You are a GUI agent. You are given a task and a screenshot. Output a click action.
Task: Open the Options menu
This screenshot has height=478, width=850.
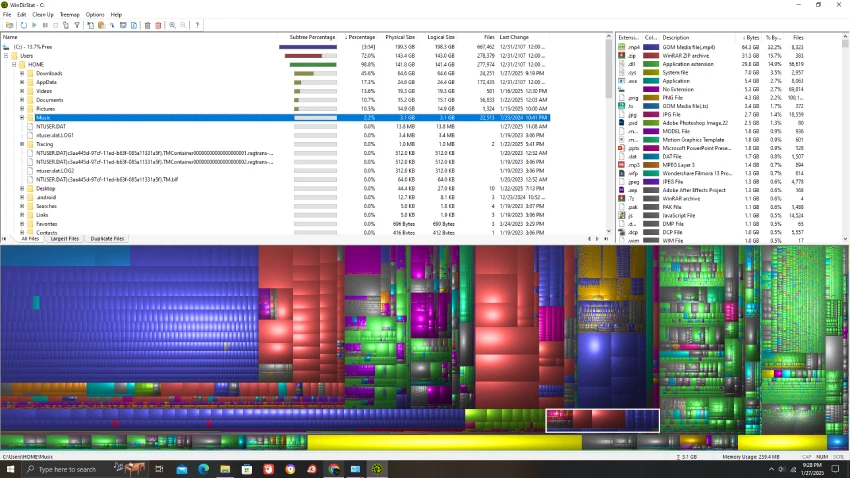click(x=95, y=15)
